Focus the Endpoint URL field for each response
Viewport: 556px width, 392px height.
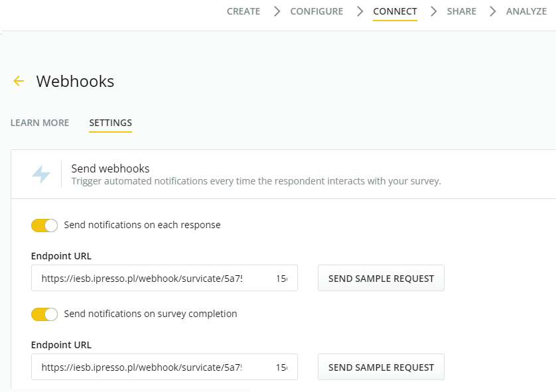[x=164, y=279]
